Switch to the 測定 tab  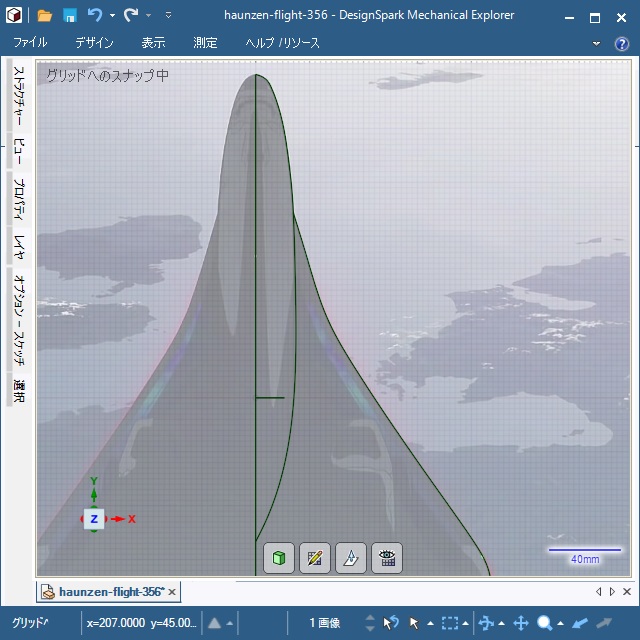click(205, 42)
